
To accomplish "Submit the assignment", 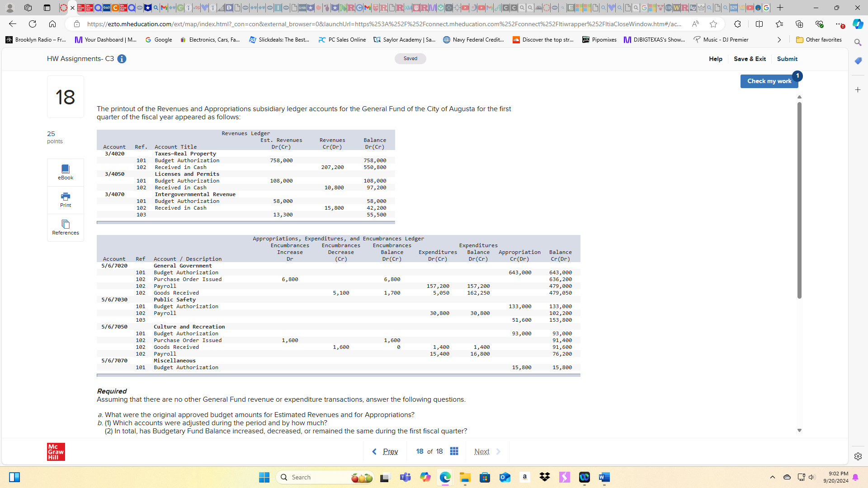I will pos(787,59).
